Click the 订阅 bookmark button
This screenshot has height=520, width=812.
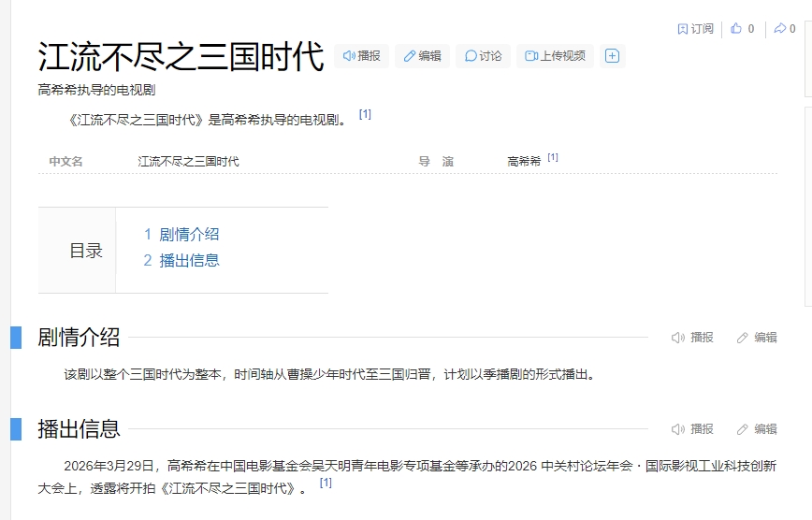(x=695, y=29)
